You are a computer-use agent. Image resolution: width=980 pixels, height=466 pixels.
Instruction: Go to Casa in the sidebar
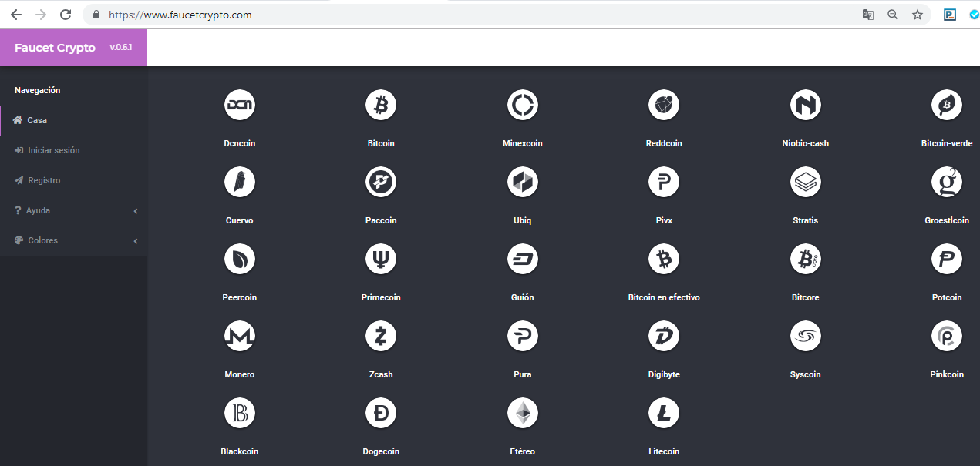73,120
